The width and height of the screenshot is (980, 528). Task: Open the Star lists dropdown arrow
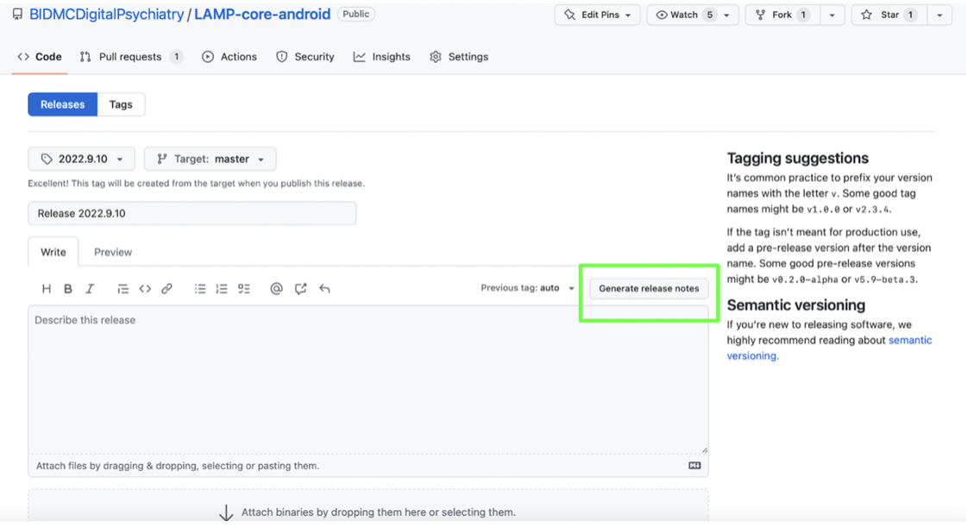coord(939,15)
